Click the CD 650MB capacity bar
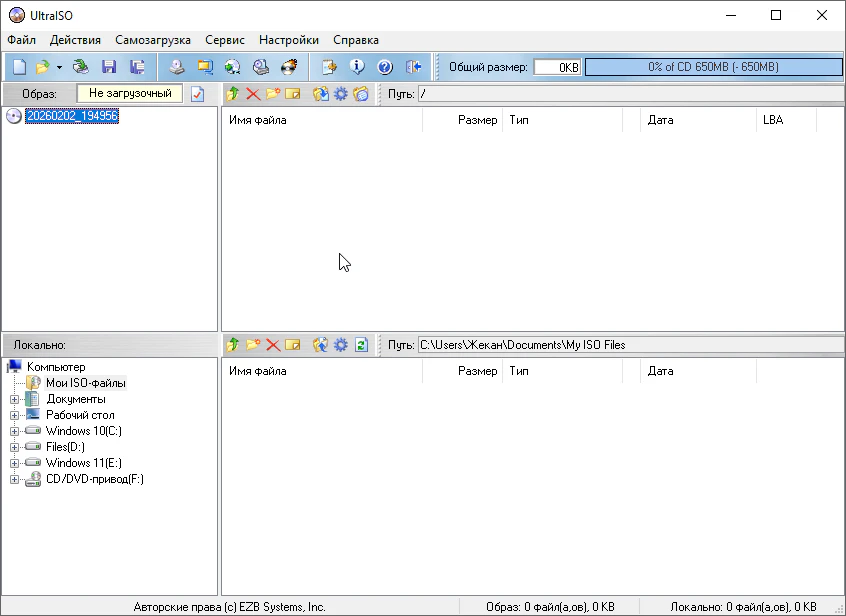 pos(712,67)
